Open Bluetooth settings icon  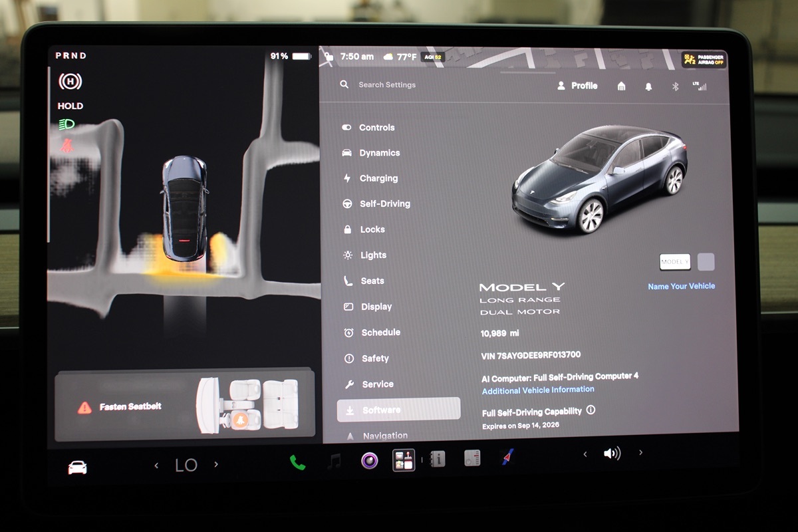point(675,86)
